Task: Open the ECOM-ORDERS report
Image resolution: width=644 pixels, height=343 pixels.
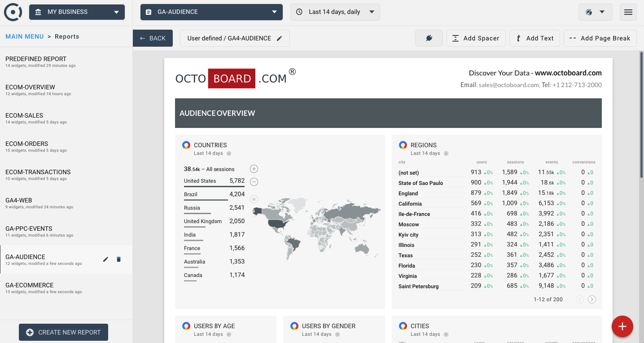Action: [66, 147]
